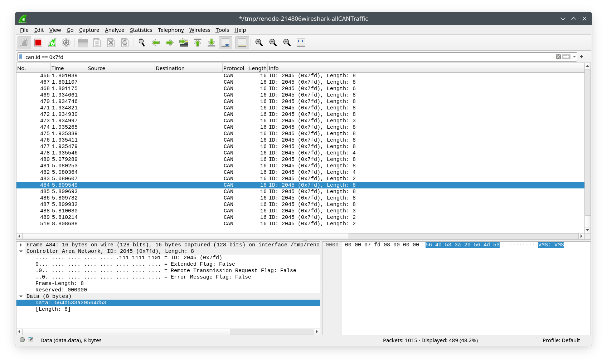Collapse Controller Area Network tree node
This screenshot has width=607, height=364.
click(21, 251)
